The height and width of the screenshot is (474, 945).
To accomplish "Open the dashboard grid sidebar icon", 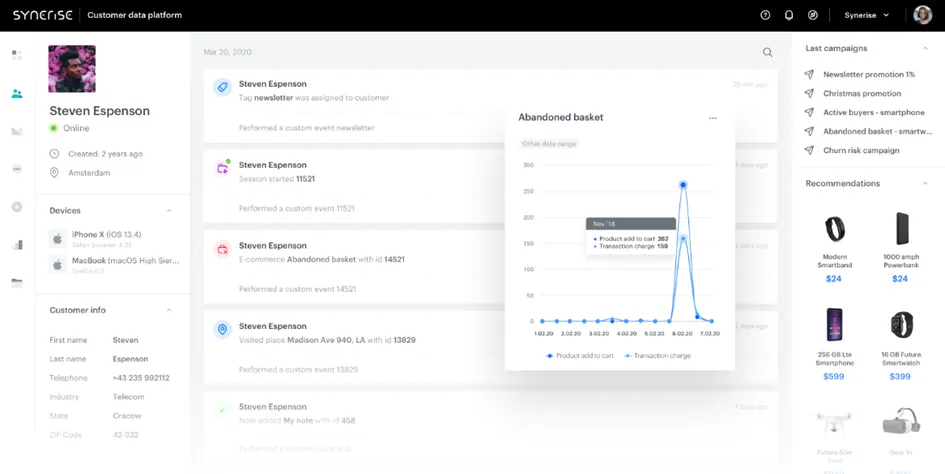I will point(17,55).
